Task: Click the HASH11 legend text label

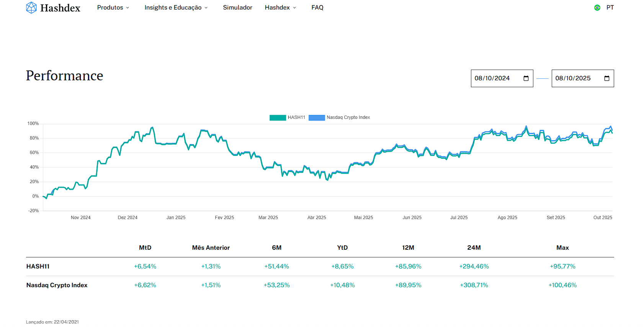Action: [296, 117]
